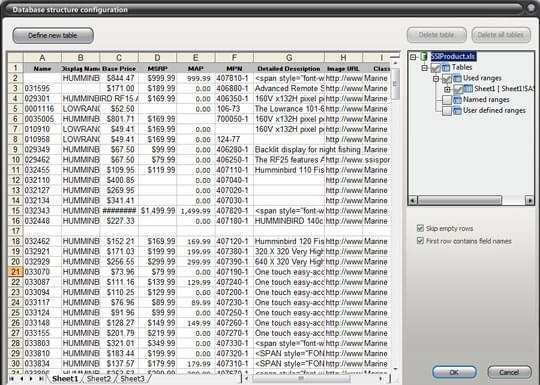
Task: Click Define new table button
Action: (x=53, y=35)
